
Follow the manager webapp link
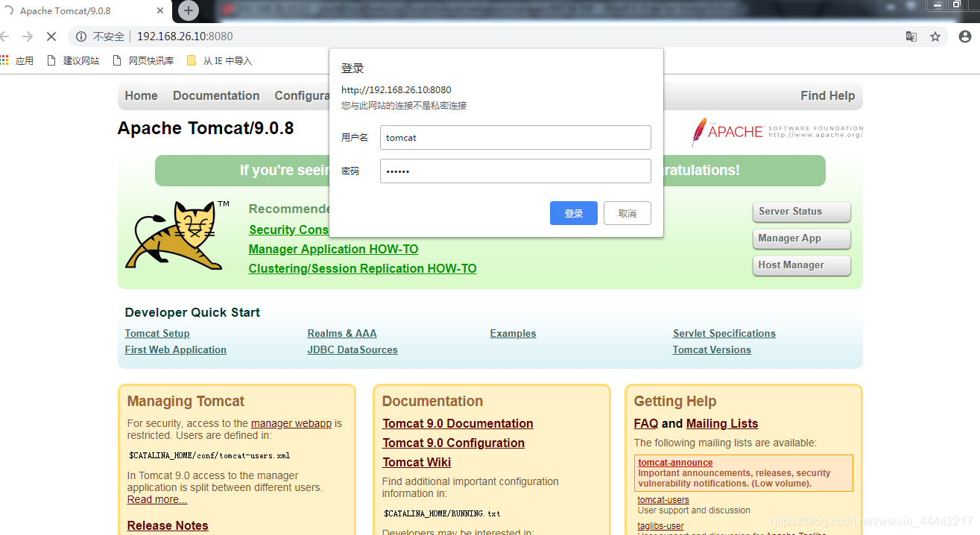291,423
